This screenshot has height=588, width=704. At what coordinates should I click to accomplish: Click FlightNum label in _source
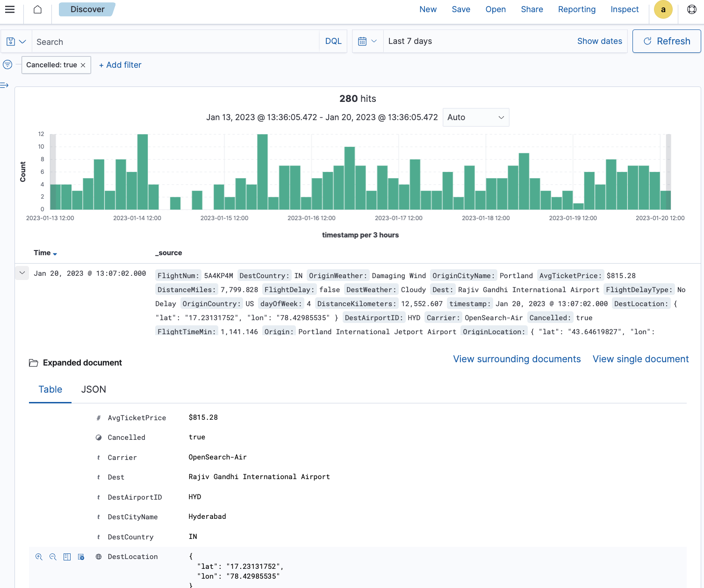tap(178, 276)
